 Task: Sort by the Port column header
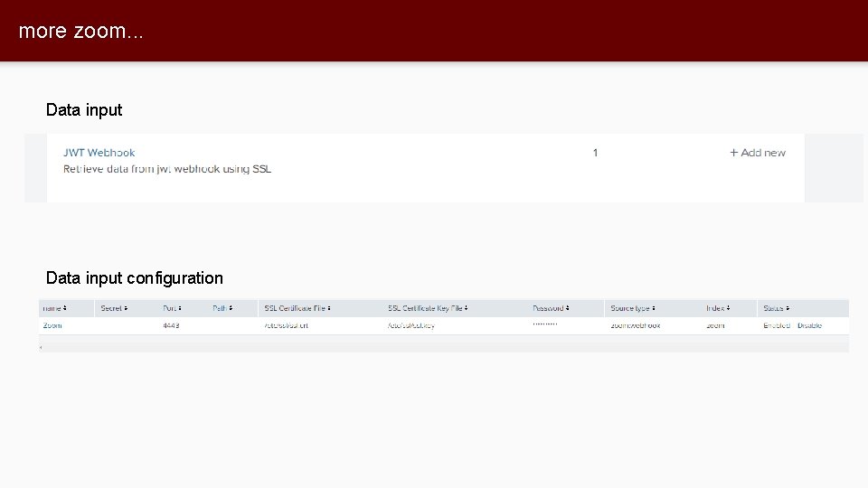[x=172, y=308]
